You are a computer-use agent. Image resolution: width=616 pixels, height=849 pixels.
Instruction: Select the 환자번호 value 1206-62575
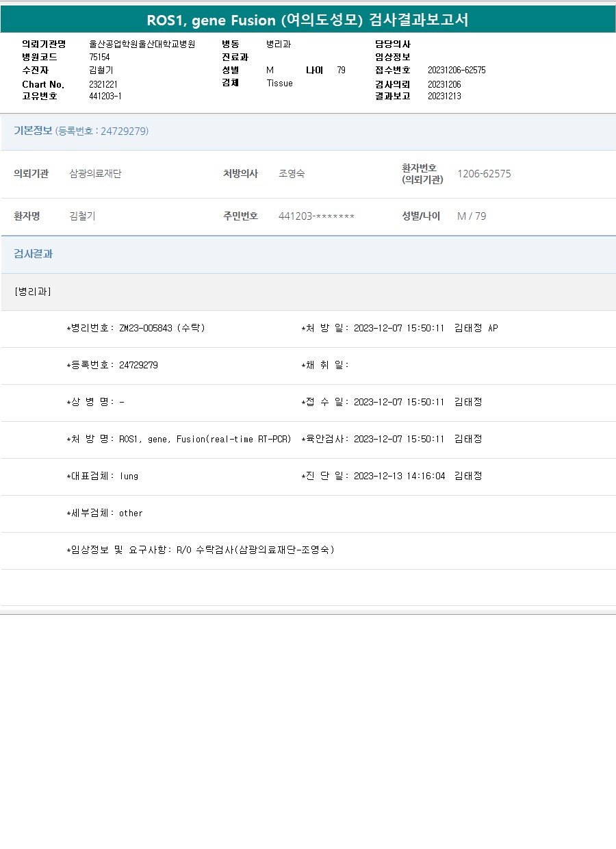point(484,174)
